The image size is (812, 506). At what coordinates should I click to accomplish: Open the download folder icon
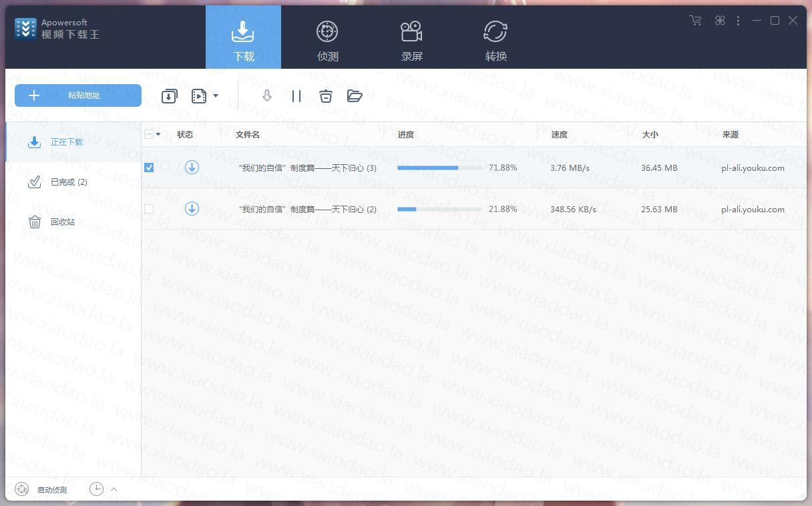355,96
